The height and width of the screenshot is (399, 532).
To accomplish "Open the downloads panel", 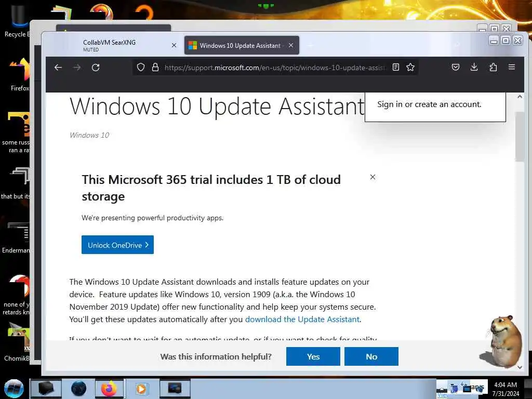I will pyautogui.click(x=474, y=67).
